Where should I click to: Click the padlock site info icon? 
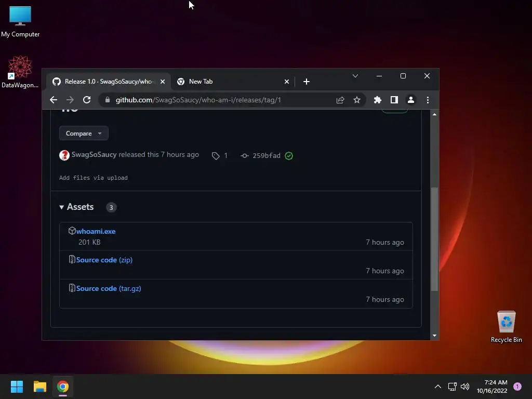click(108, 100)
